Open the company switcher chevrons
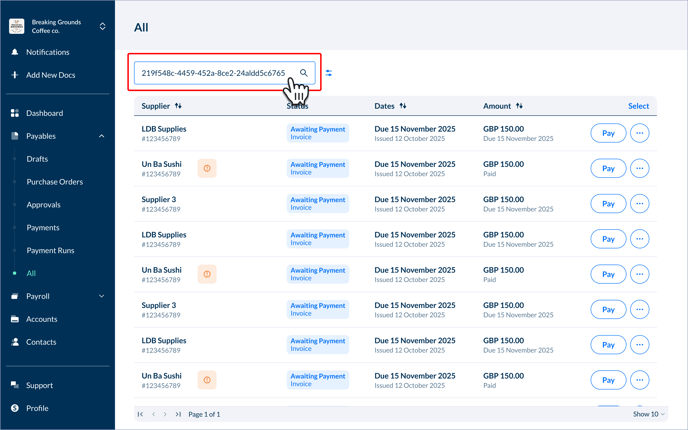This screenshot has height=430, width=688. pyautogui.click(x=102, y=26)
